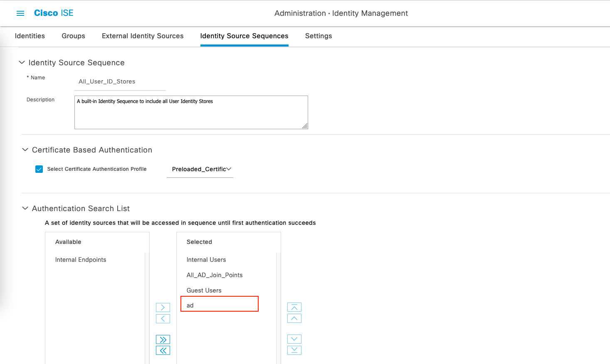The height and width of the screenshot is (364, 610).
Task: Collapse the Identity Source Sequence section
Action: 22,62
